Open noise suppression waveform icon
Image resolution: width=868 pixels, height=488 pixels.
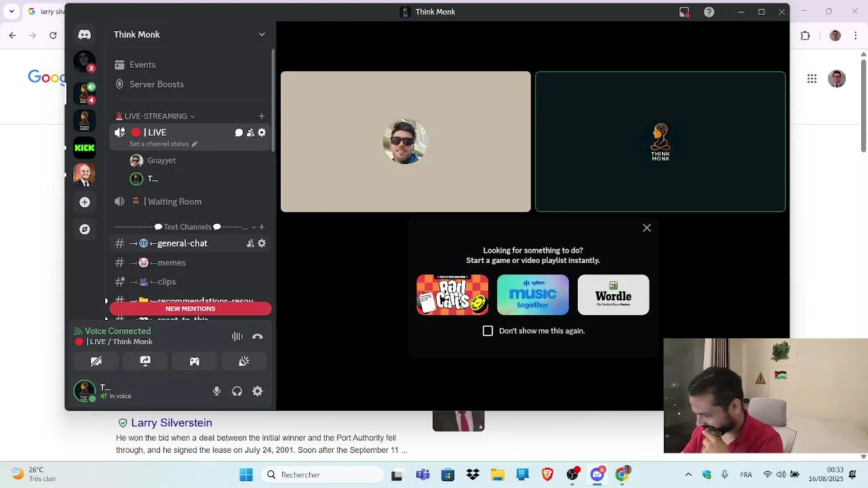[237, 336]
